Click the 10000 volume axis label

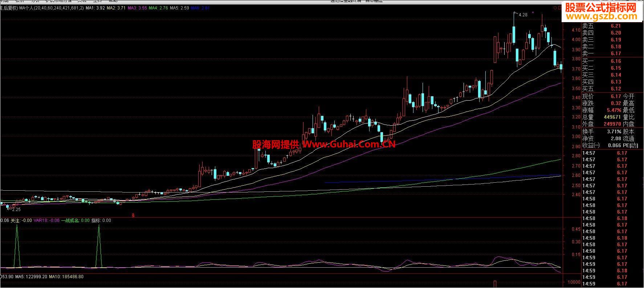pos(574,282)
